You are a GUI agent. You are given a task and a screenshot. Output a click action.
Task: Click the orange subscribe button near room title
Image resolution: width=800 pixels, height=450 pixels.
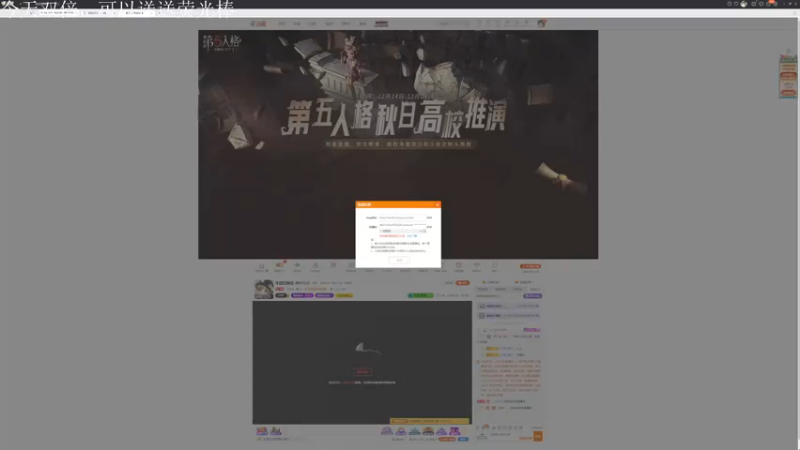(x=463, y=283)
